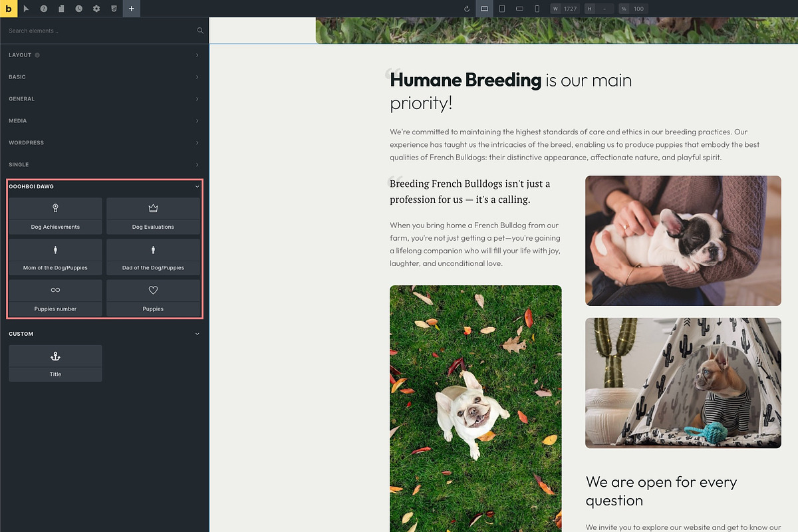The width and height of the screenshot is (798, 532).
Task: Click the canvas width value 1727
Action: point(571,9)
